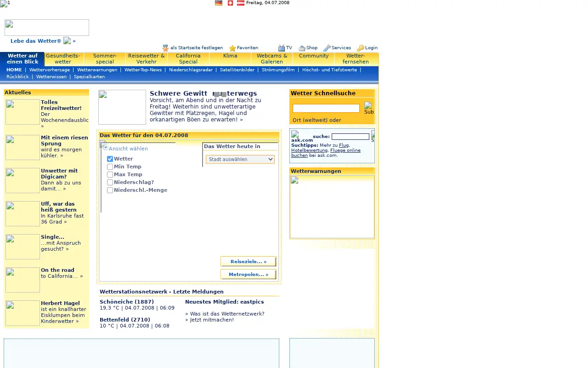Click the 'Hotelbewertung' ask.com link

coord(309,150)
